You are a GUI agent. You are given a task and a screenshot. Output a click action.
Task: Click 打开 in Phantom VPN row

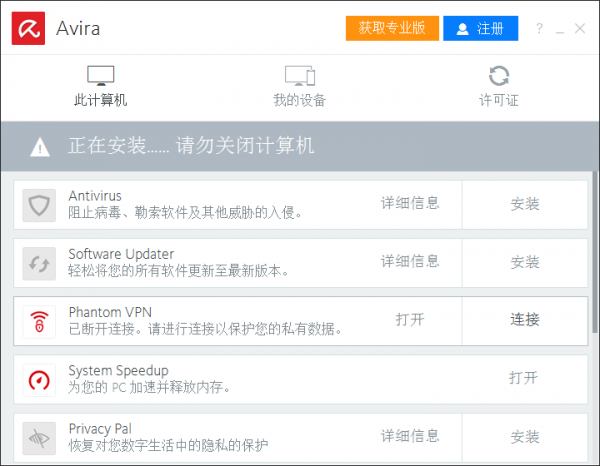pyautogui.click(x=410, y=319)
